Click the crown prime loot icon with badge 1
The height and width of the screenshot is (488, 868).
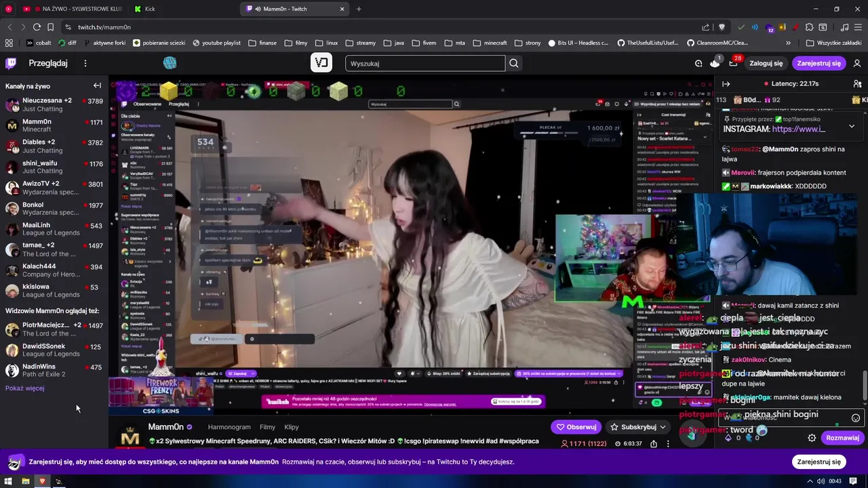pyautogui.click(x=715, y=63)
